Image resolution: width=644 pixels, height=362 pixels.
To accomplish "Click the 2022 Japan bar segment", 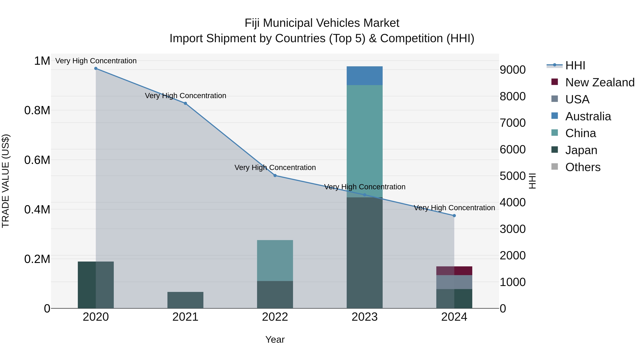I will 275,295.
